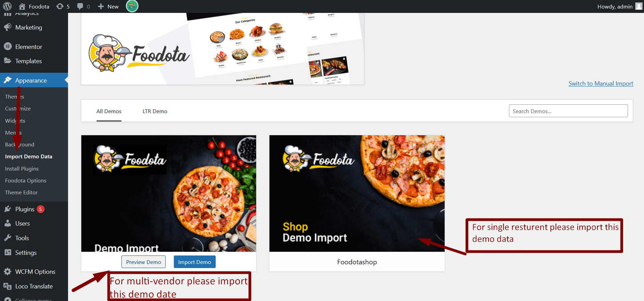
Task: Focus the Search Demos field
Action: pyautogui.click(x=568, y=111)
